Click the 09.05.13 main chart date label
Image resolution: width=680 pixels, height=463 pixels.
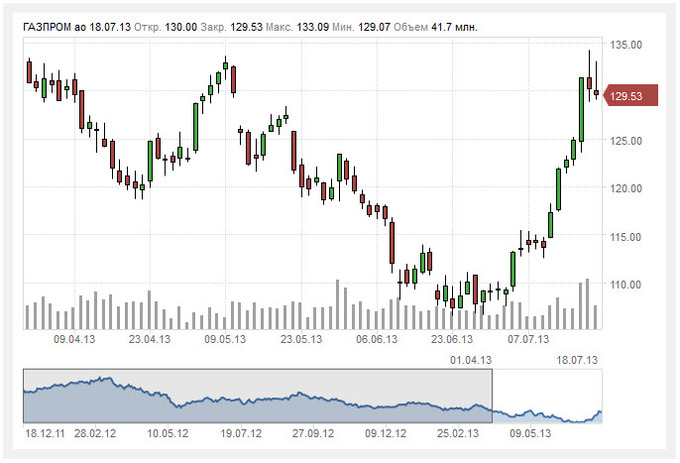click(x=225, y=339)
